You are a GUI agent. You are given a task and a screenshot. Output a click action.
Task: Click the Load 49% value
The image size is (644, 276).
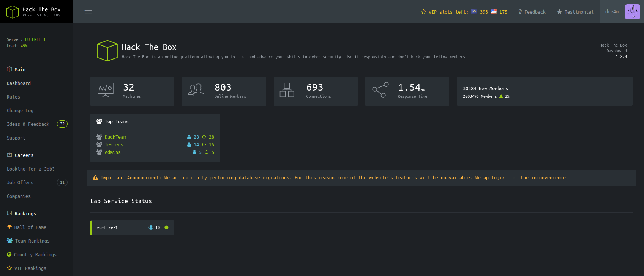pos(24,46)
